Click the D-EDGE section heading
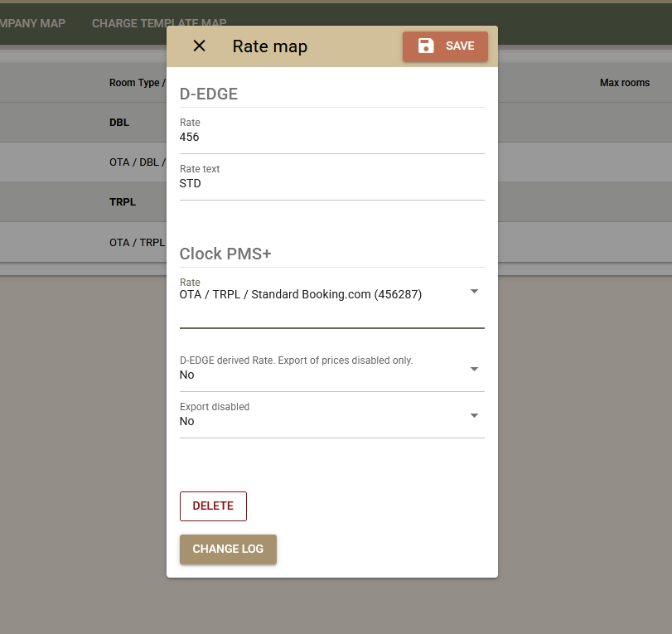 coord(208,94)
